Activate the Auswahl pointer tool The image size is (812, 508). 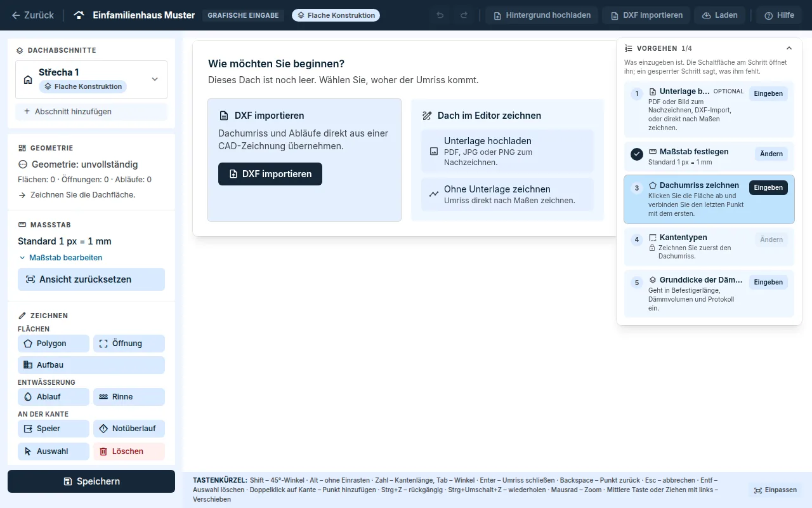tap(53, 451)
